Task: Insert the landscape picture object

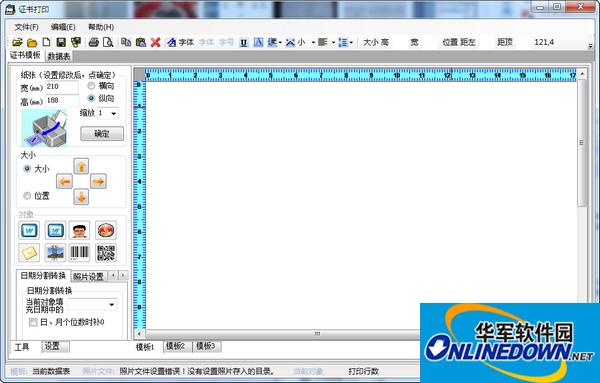Action: [55, 253]
